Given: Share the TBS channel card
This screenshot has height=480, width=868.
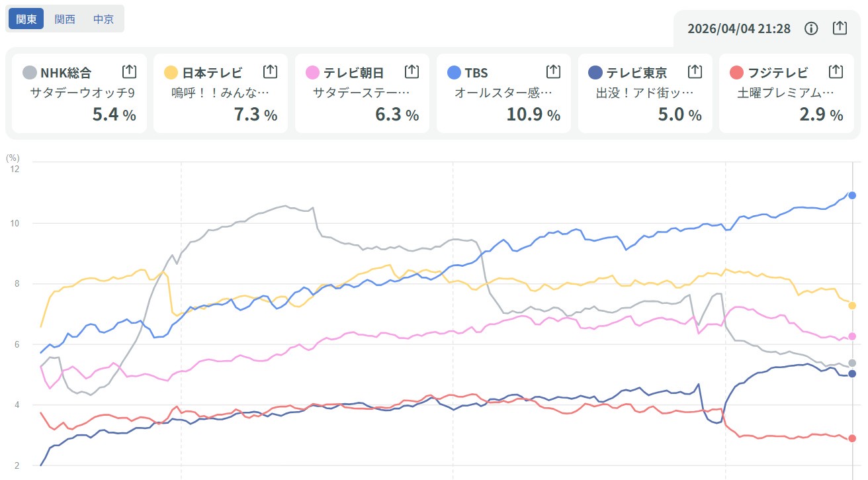Looking at the screenshot, I should (x=553, y=72).
